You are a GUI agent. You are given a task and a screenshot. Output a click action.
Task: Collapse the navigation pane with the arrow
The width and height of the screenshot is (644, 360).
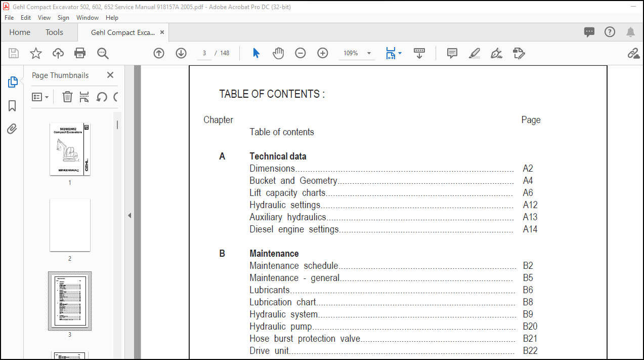pyautogui.click(x=129, y=215)
